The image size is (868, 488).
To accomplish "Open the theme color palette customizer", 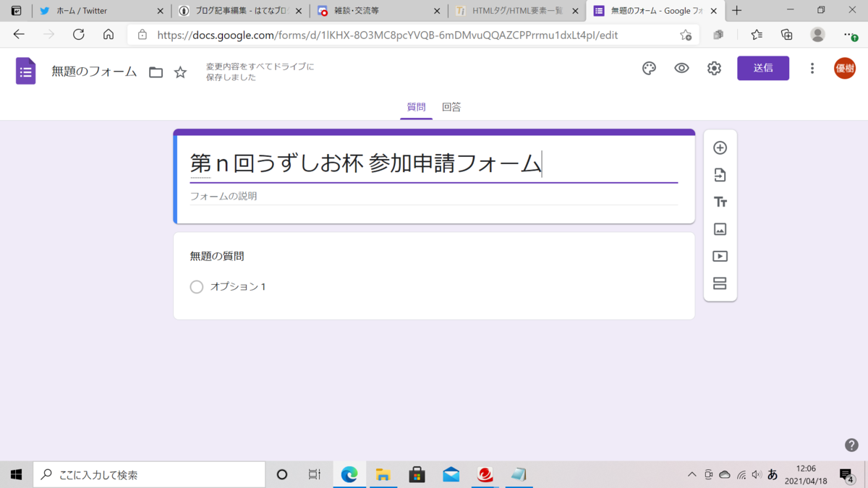I will click(648, 68).
